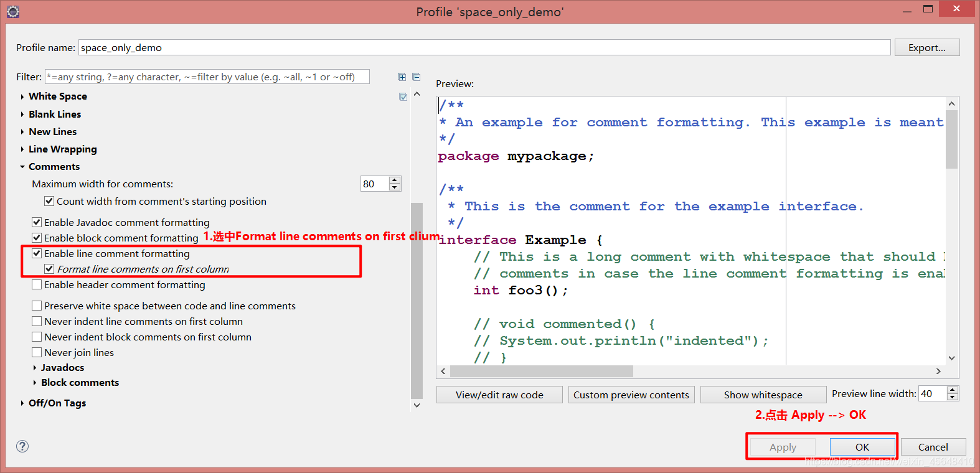Viewport: 980px width, 473px height.
Task: Click the Apply button
Action: click(783, 447)
